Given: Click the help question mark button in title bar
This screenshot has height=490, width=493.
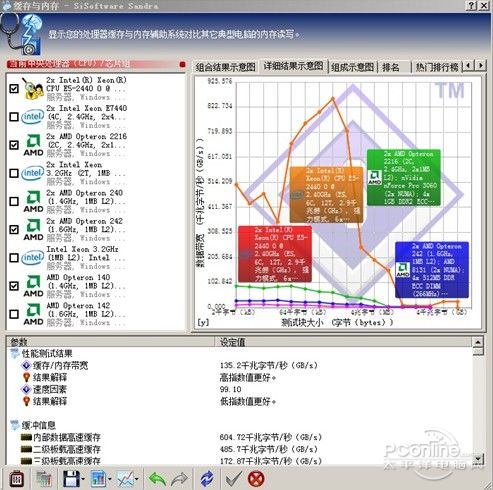Looking at the screenshot, I should point(471,5).
